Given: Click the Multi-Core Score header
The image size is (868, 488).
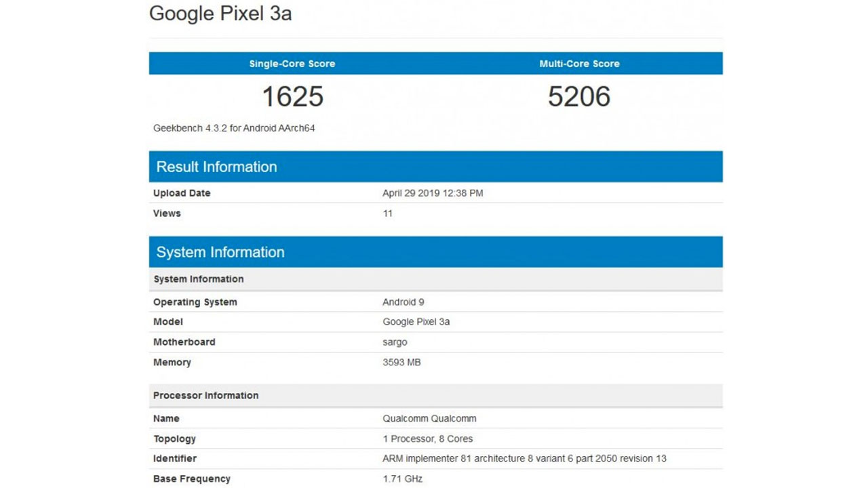Looking at the screenshot, I should point(579,64).
